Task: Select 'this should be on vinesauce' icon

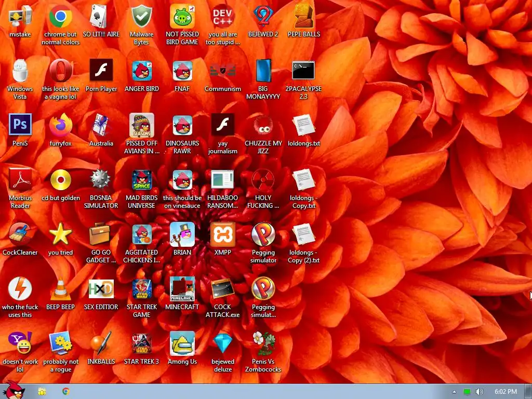Action: coord(182,180)
